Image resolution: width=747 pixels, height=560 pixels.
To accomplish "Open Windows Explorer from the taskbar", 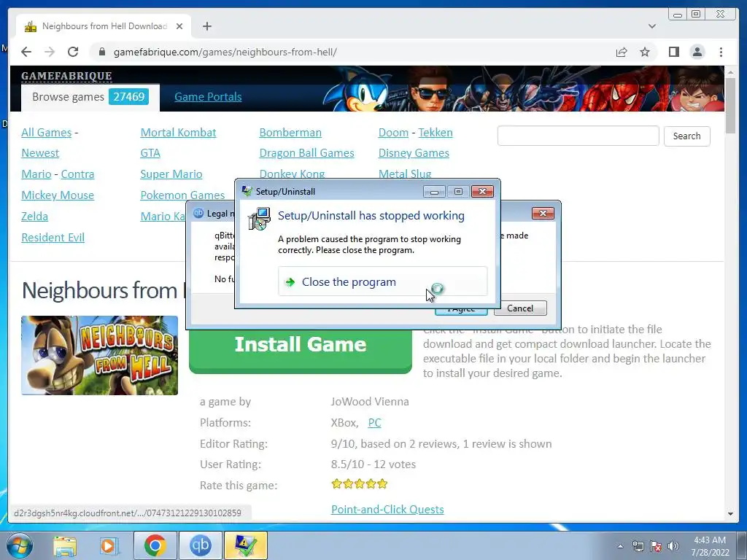I will point(65,545).
